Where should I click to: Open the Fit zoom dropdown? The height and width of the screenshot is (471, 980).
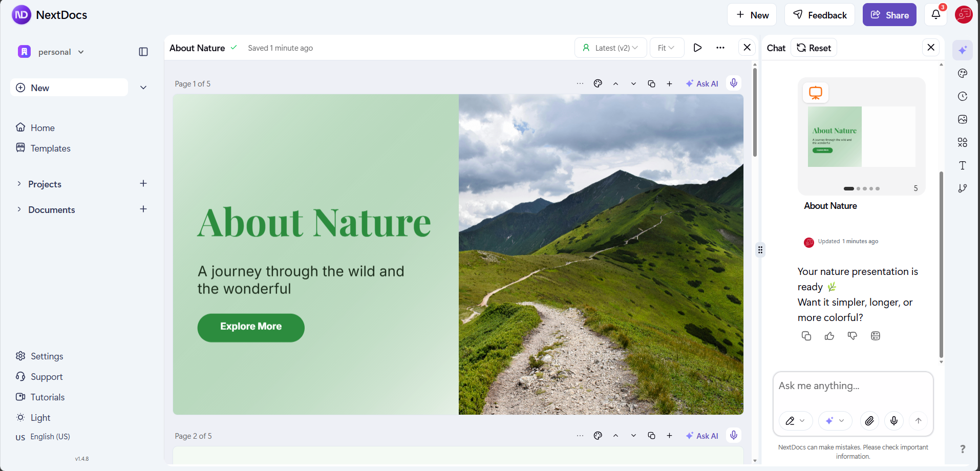[x=667, y=48]
